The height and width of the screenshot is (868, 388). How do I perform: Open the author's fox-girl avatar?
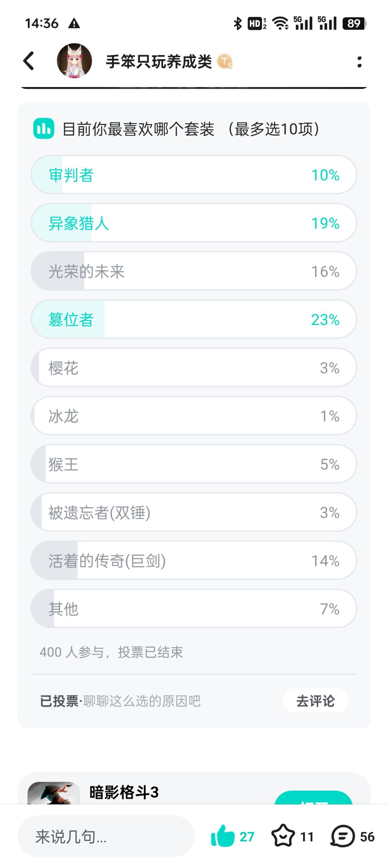click(74, 61)
